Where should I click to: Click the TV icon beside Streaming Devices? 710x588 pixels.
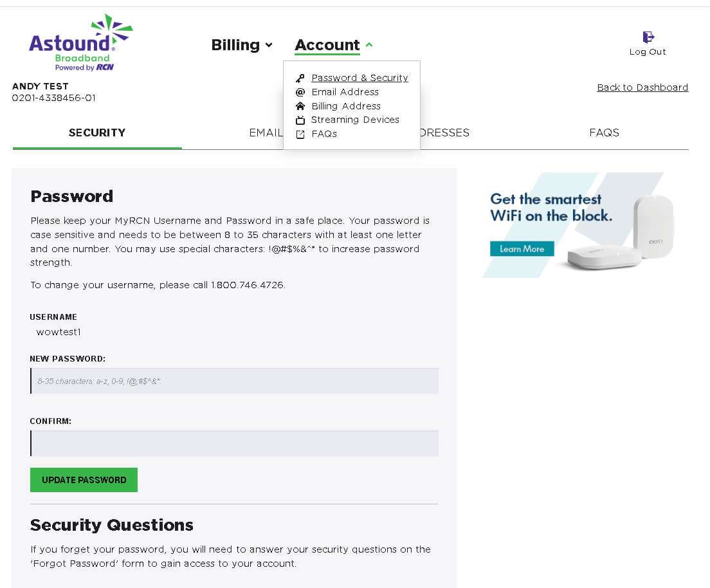pyautogui.click(x=300, y=120)
